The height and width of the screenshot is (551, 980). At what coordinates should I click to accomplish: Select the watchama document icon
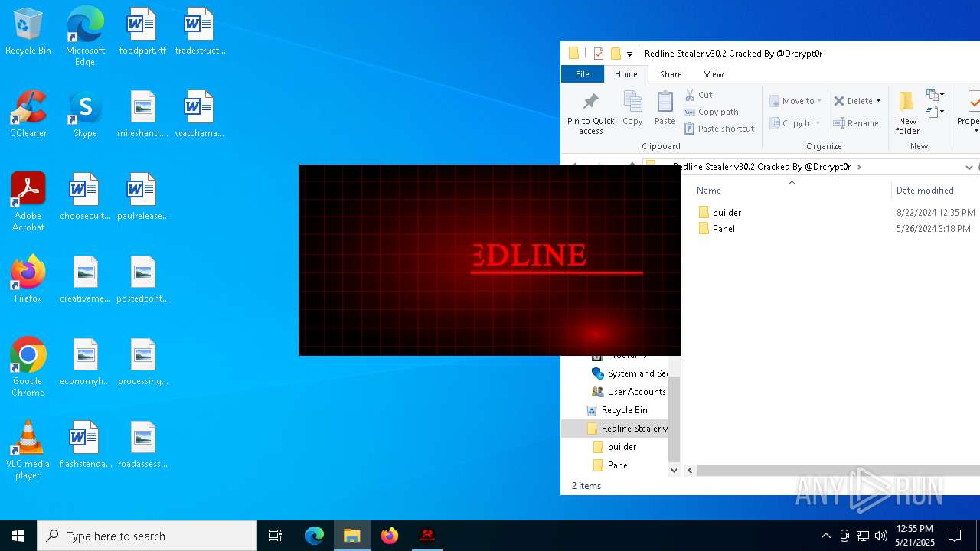click(x=200, y=115)
